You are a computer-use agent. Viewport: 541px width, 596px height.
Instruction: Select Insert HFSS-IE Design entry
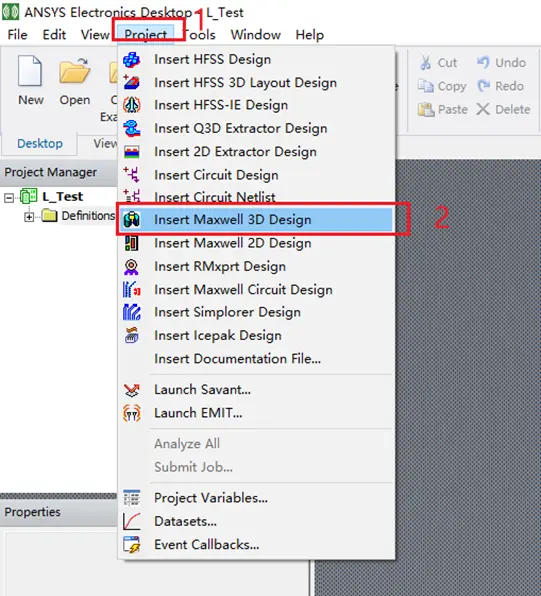pos(255,105)
